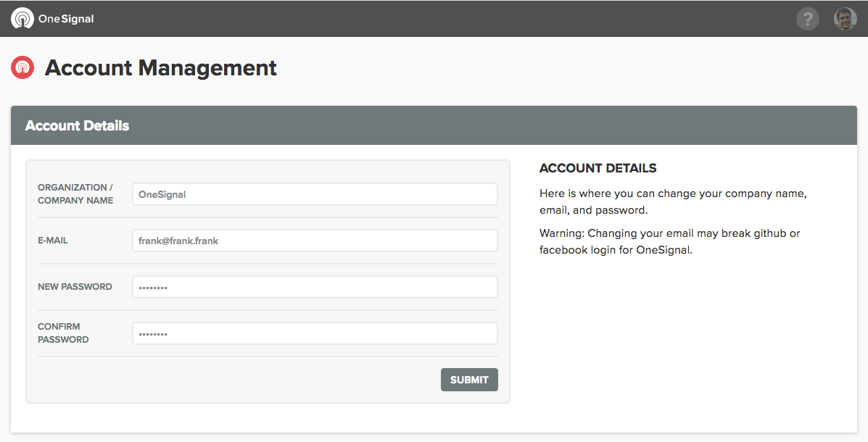This screenshot has height=442, width=868.
Task: Click the CONFIRM PASSWORD label
Action: pyautogui.click(x=63, y=333)
